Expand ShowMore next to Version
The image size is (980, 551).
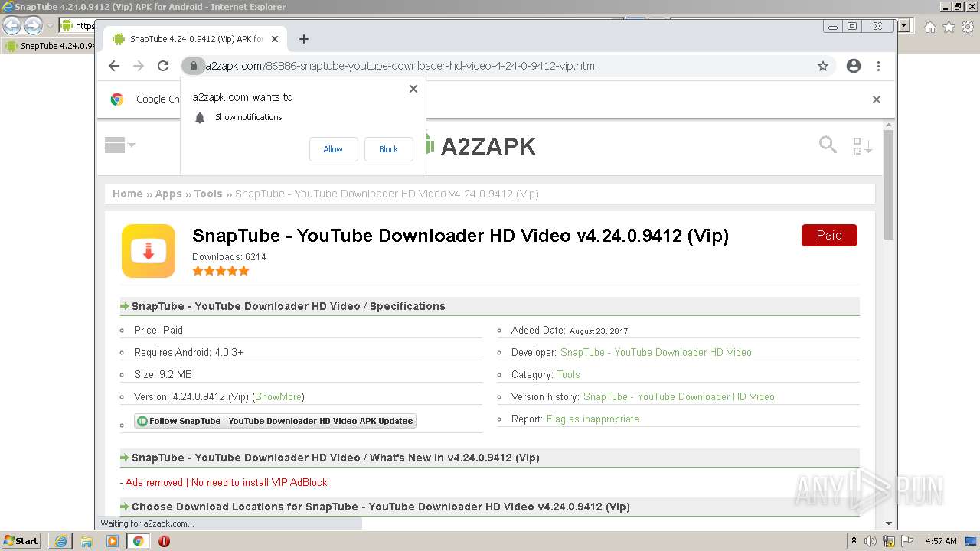[279, 396]
